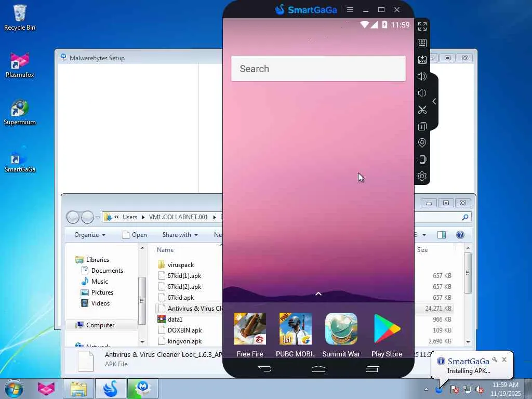Increase volume in SmartGaGa sidebar
This screenshot has height=399, width=532.
pyautogui.click(x=422, y=76)
